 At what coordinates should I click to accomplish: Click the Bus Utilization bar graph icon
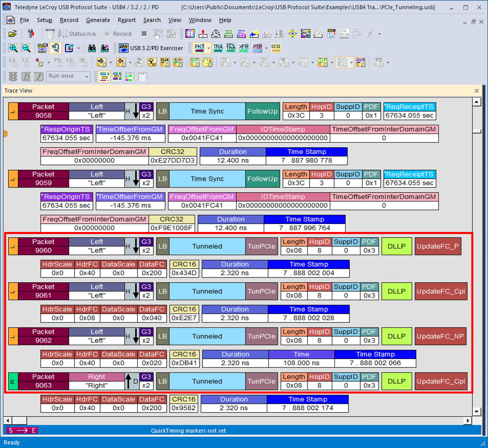pyautogui.click(x=267, y=34)
